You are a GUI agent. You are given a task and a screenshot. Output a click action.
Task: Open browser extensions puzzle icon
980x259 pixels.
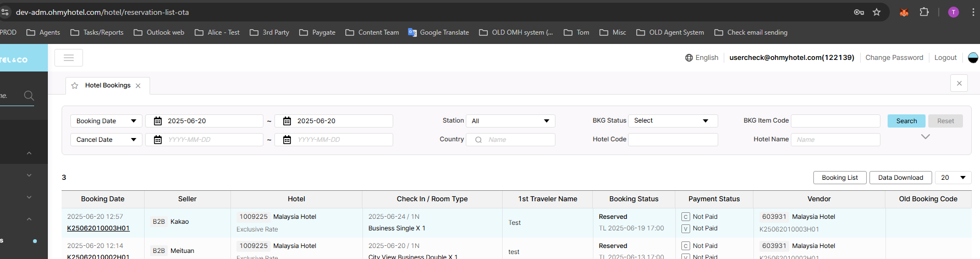(924, 12)
